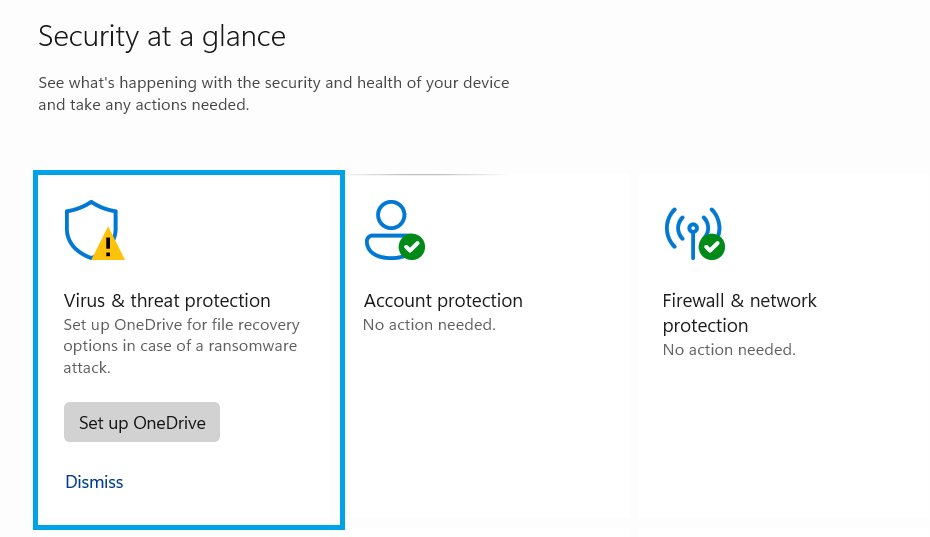Click "No action needed" under Account protection

pos(429,325)
